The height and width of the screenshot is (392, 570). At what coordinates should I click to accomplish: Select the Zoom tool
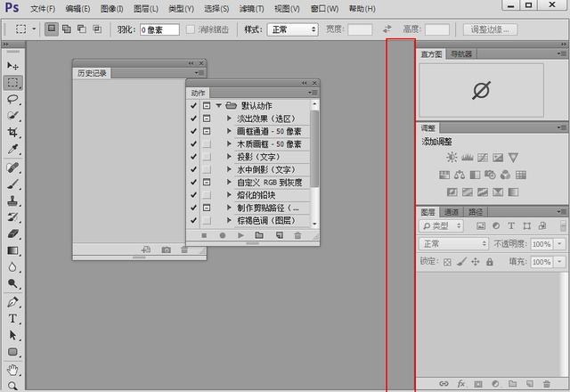point(12,386)
